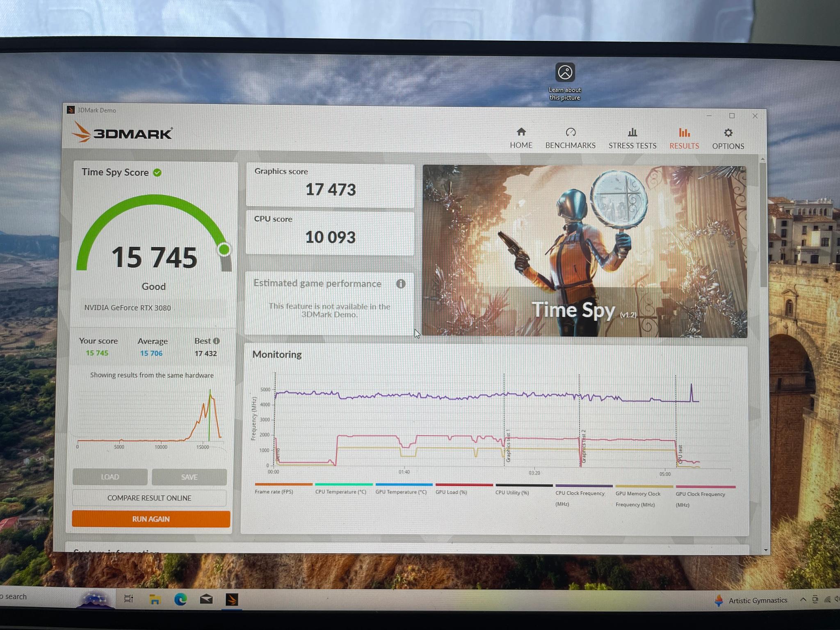Toggle the GPU Load (%) legend item

tap(464, 489)
